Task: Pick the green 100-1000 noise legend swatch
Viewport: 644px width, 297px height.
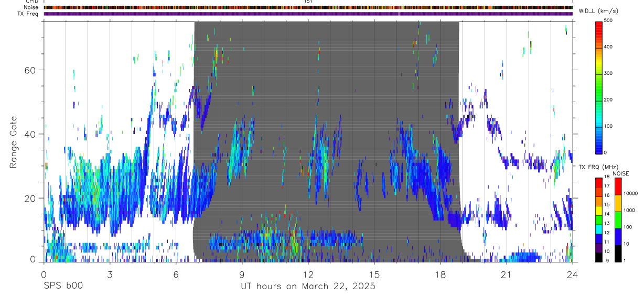Action: (618, 219)
